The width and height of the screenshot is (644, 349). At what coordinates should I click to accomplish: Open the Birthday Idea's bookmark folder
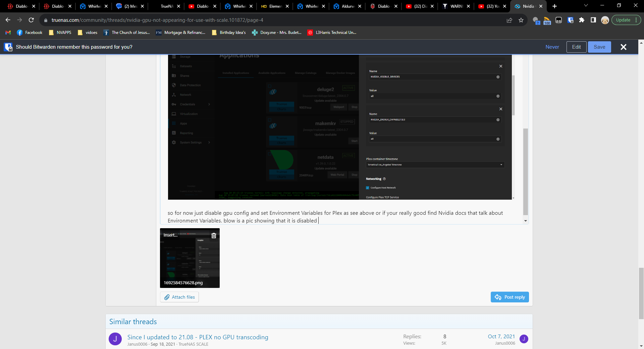229,33
